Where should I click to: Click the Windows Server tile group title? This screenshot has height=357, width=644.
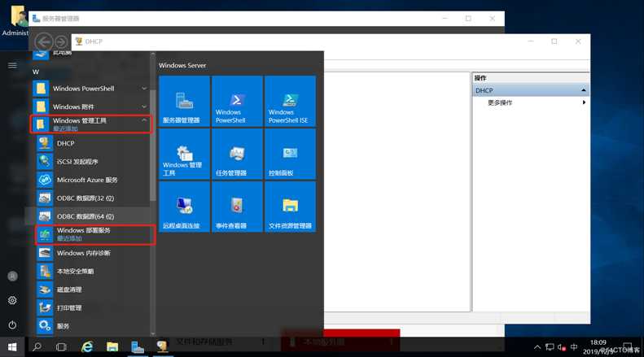tap(182, 65)
